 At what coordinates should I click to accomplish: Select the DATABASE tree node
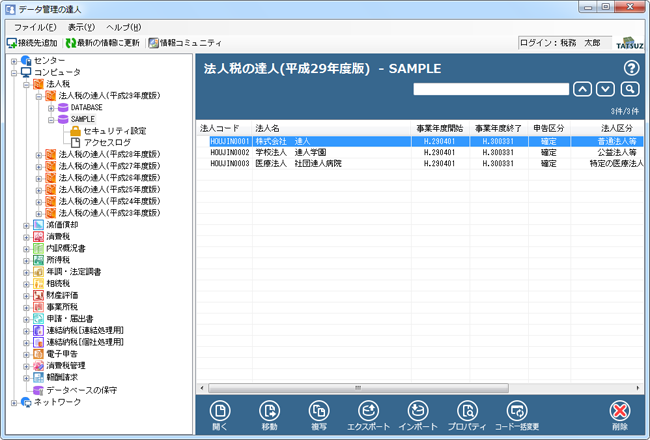(x=86, y=107)
